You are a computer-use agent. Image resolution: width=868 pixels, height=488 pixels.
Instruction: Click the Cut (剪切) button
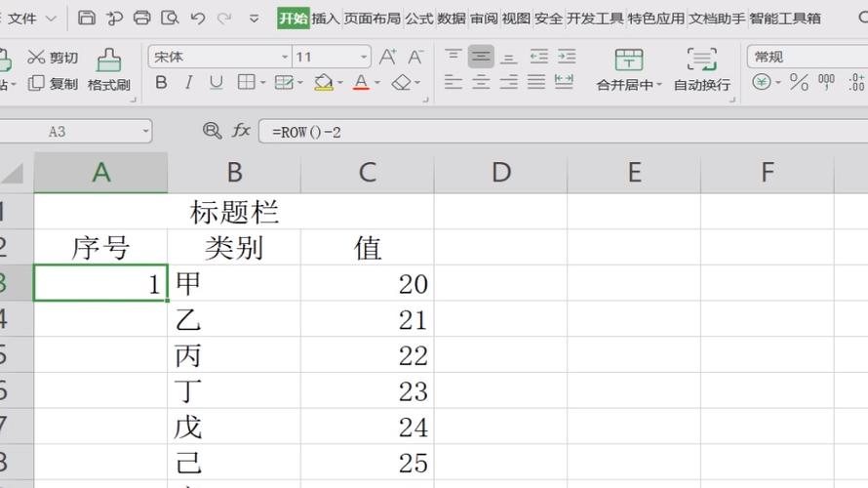point(53,57)
